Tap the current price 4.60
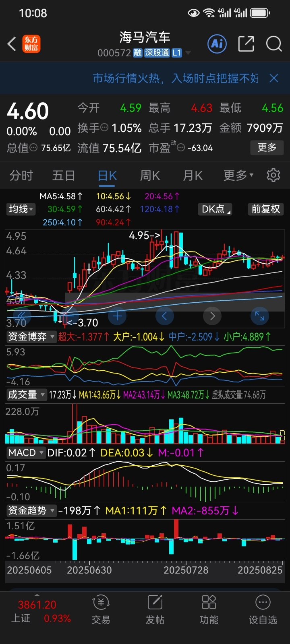The width and height of the screenshot is (290, 644). point(28,111)
